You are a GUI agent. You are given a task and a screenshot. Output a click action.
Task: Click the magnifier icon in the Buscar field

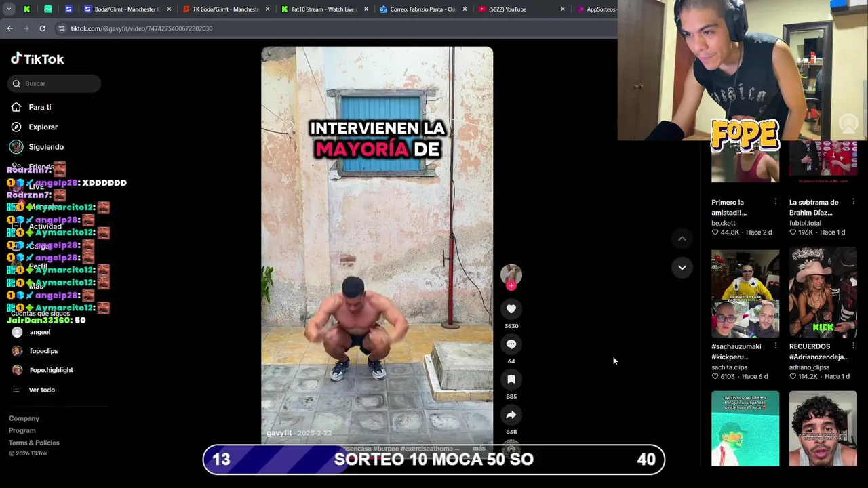[x=16, y=83]
